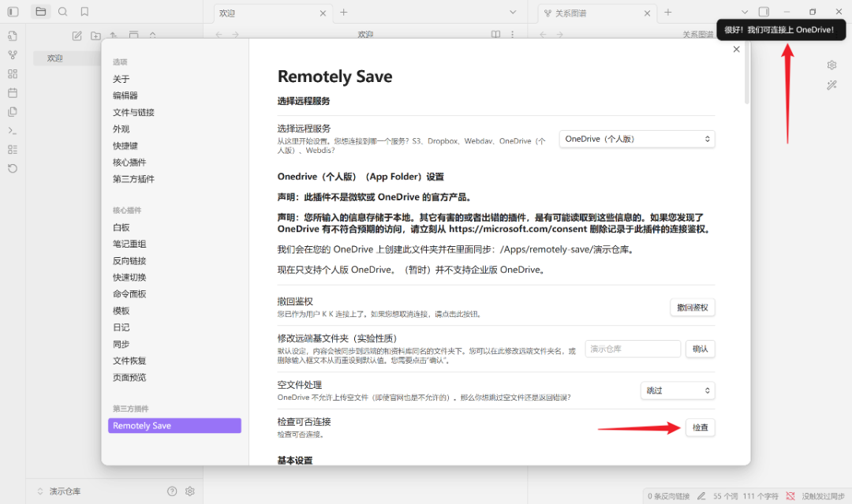This screenshot has height=504, width=852.
Task: Click 没触发过同步 status text
Action: 823,496
